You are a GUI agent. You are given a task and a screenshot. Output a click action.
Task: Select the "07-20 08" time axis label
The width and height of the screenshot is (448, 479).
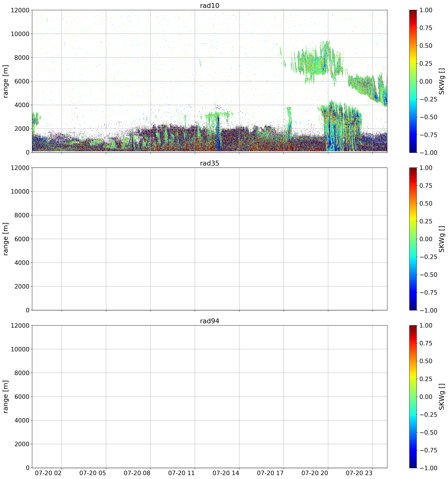[x=137, y=473]
